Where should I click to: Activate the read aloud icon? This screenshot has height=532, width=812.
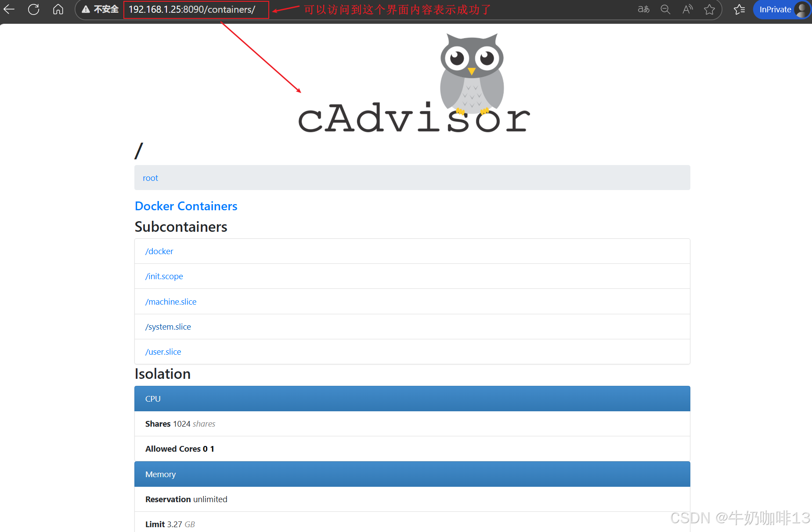[688, 9]
